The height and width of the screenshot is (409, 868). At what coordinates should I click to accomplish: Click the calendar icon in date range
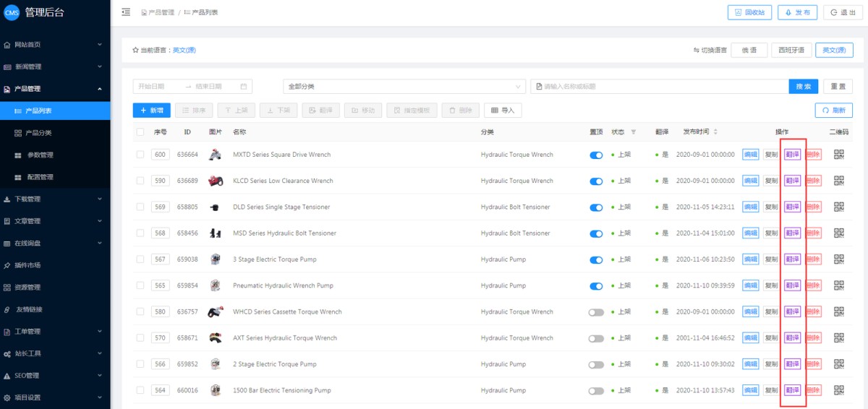pos(244,87)
